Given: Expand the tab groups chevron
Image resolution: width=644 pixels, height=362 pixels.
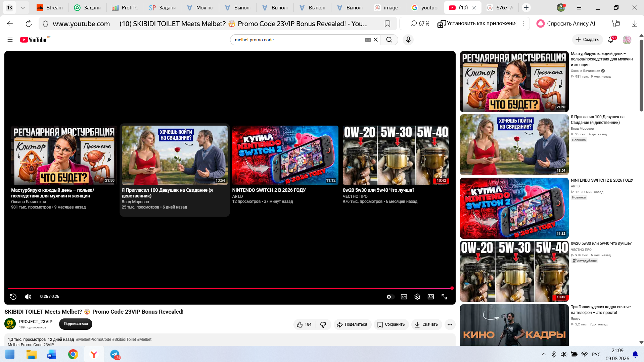Looking at the screenshot, I should tap(22, 7).
